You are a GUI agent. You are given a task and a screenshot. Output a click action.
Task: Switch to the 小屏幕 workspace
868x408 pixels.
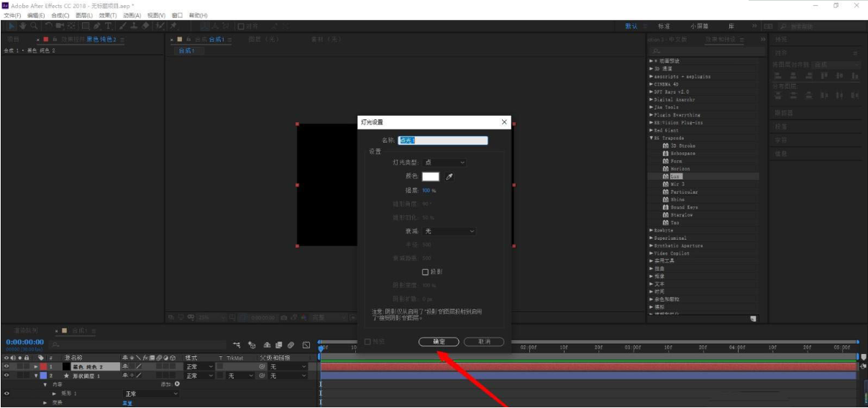(698, 26)
